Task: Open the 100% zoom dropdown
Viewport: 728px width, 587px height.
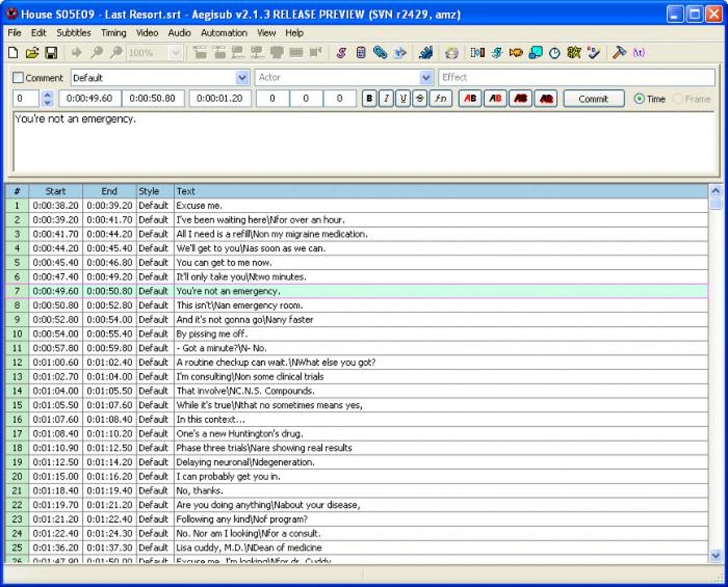Action: 176,53
